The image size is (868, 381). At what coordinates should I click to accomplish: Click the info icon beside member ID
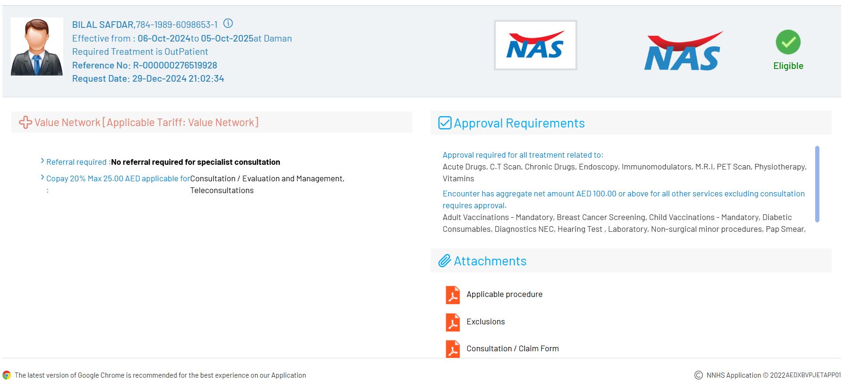click(x=228, y=24)
